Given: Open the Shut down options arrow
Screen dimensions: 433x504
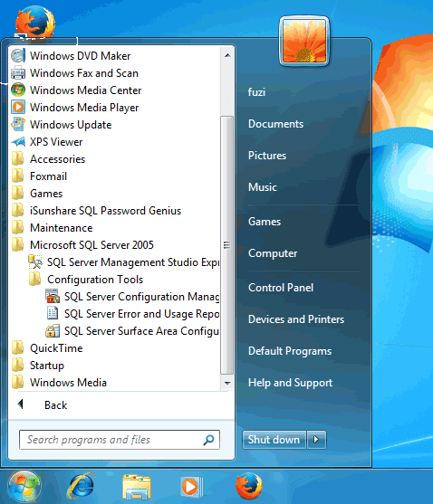Looking at the screenshot, I should pyautogui.click(x=316, y=440).
